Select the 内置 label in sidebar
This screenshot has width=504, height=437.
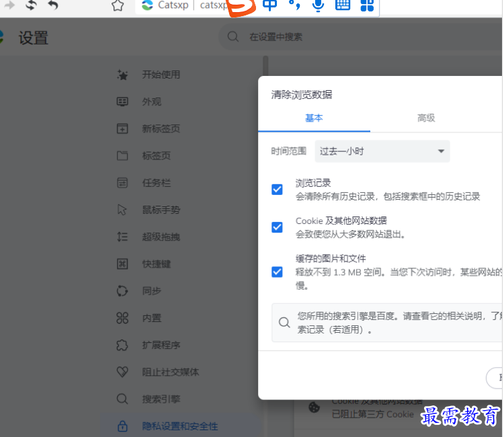click(152, 318)
